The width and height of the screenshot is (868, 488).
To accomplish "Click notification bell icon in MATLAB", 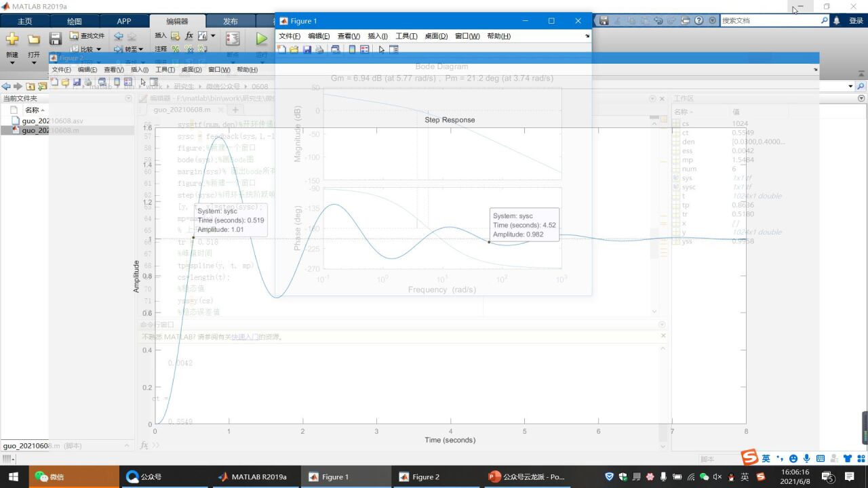I will [x=836, y=20].
